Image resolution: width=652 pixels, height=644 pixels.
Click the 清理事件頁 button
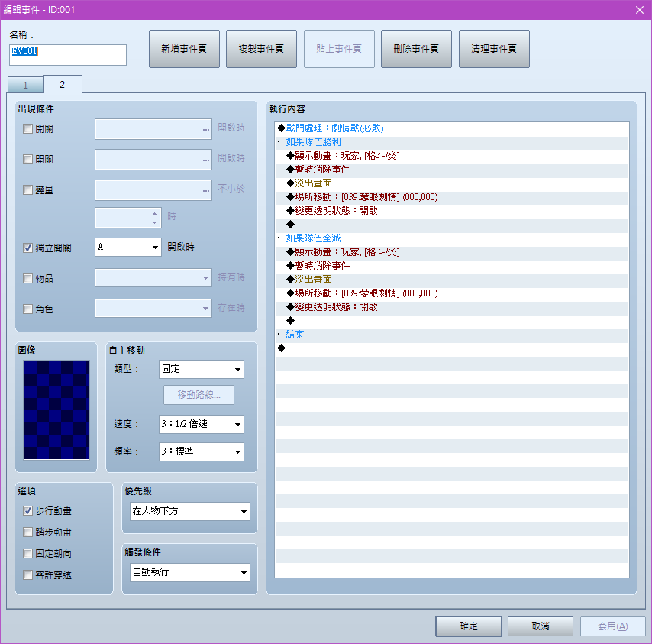[494, 49]
